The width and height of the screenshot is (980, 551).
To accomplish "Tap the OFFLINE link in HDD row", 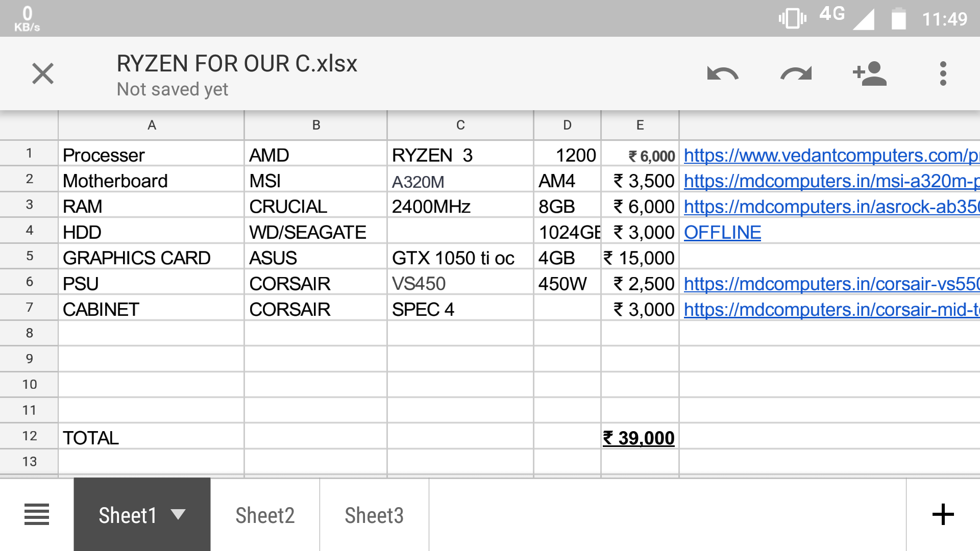I will (722, 232).
